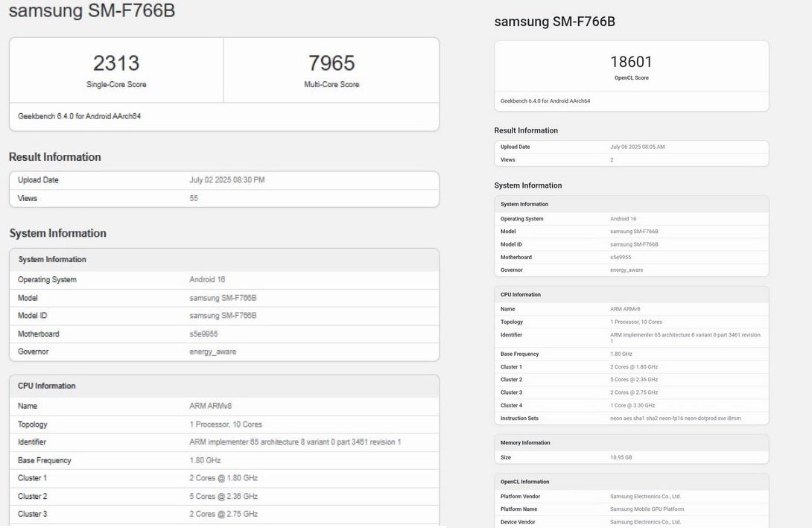This screenshot has height=528, width=812.
Task: Select 's5e9955' motherboard value in single-core result
Action: tap(203, 334)
